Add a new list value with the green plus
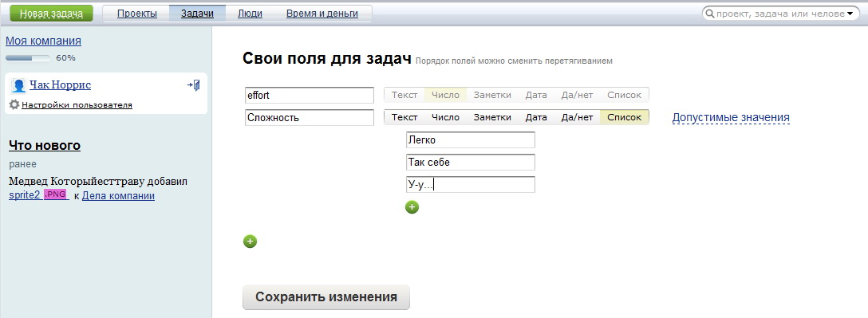Image resolution: width=868 pixels, height=318 pixels. tap(412, 207)
